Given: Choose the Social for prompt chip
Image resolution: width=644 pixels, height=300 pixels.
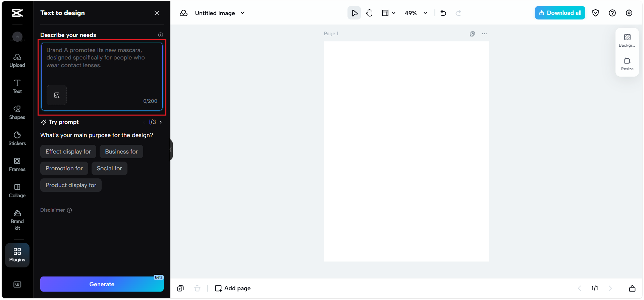Looking at the screenshot, I should pyautogui.click(x=109, y=168).
